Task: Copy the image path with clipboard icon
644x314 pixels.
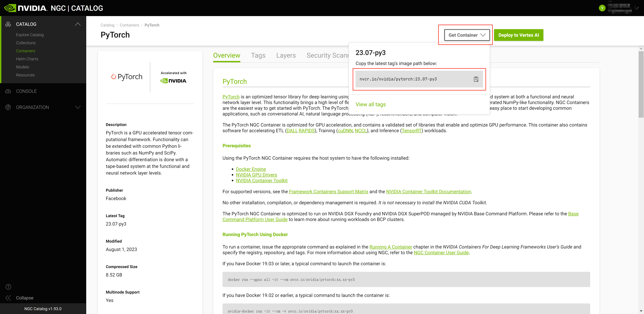Action: pos(476,79)
